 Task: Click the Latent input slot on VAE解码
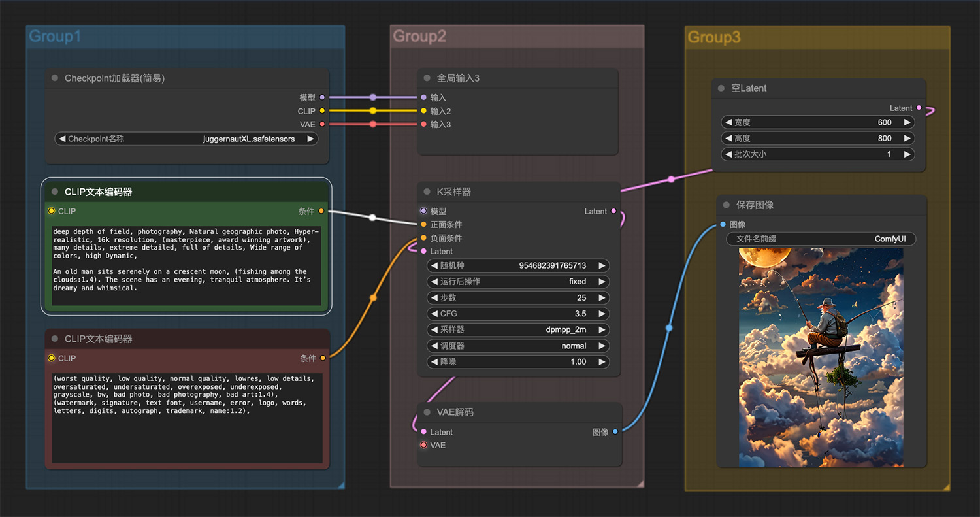pyautogui.click(x=423, y=432)
